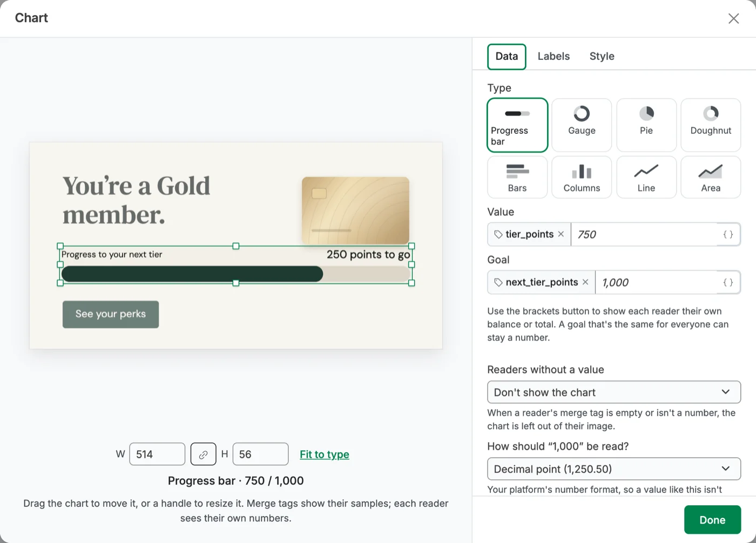The height and width of the screenshot is (543, 756).
Task: Open the Readers without a value dropdown
Action: pyautogui.click(x=614, y=392)
